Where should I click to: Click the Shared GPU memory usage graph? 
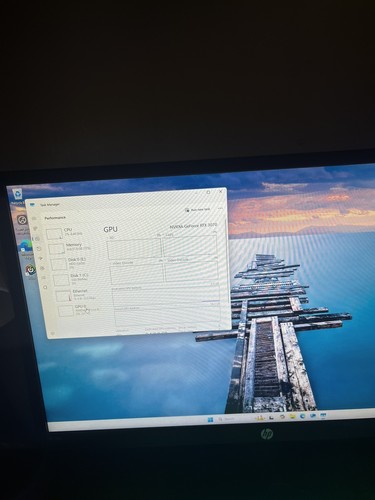(168, 317)
